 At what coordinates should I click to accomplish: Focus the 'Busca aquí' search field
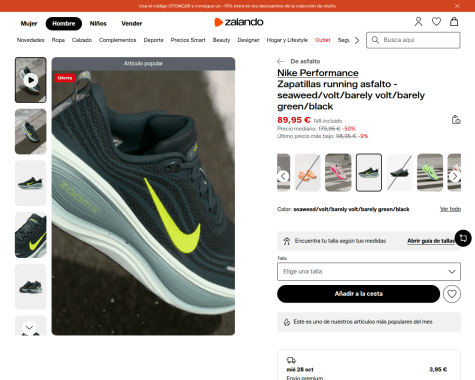click(x=413, y=40)
